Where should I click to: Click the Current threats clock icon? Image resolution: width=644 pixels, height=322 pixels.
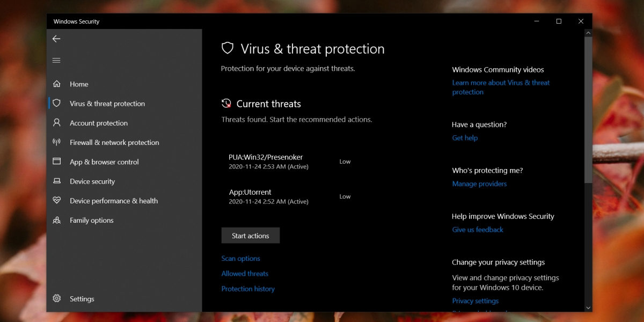pos(226,104)
